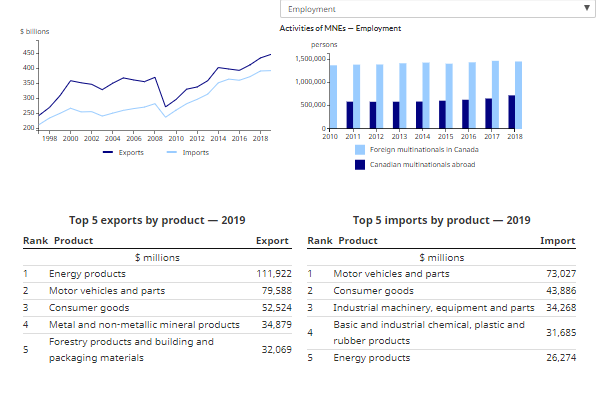The width and height of the screenshot is (600, 400).
Task: Click the 2011 dark blue employment bar
Action: click(x=350, y=115)
